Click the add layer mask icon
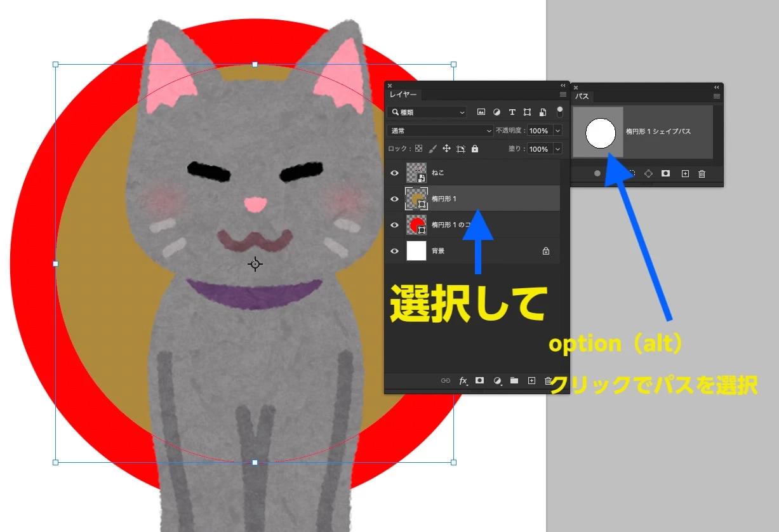 tap(479, 381)
